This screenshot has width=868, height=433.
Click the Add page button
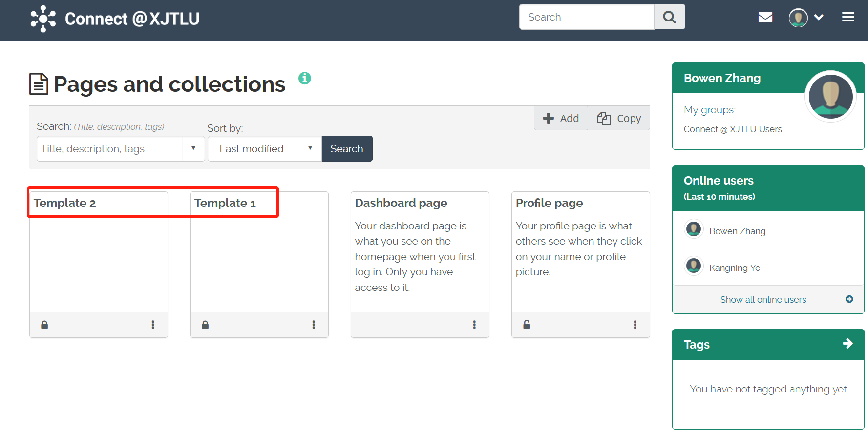(x=561, y=118)
